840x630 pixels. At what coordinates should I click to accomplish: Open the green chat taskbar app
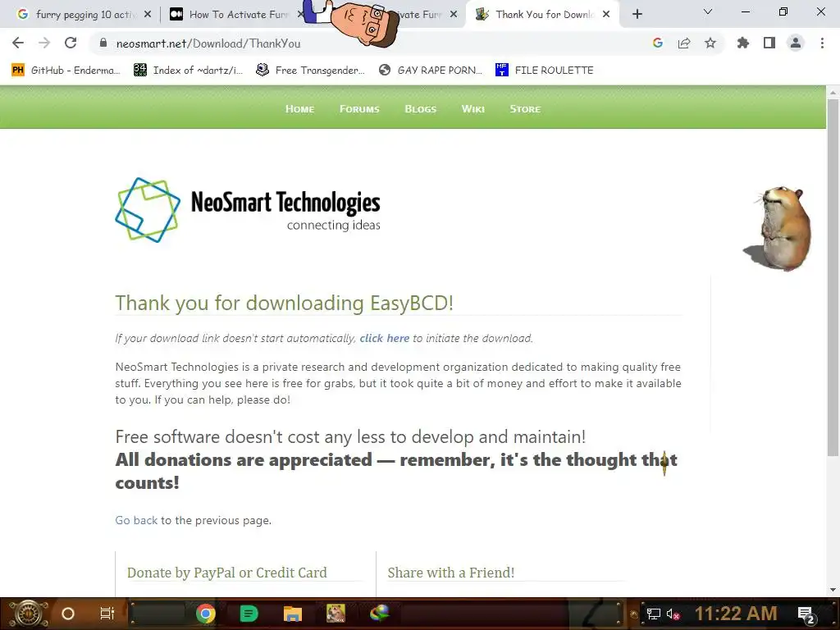[x=249, y=614]
